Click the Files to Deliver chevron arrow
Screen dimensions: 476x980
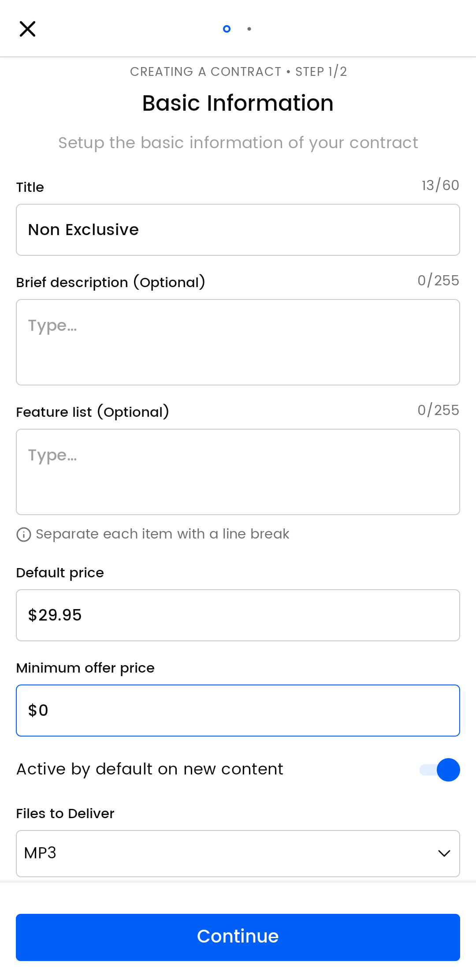444,853
